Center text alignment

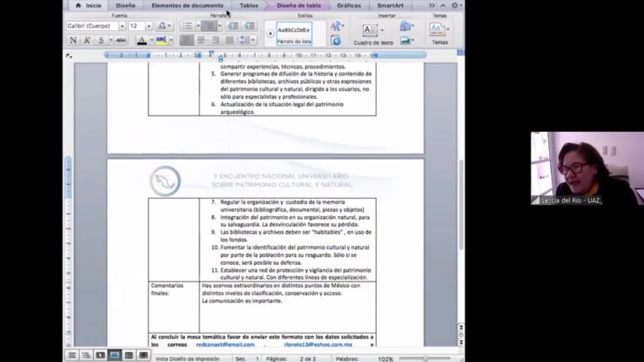201,40
